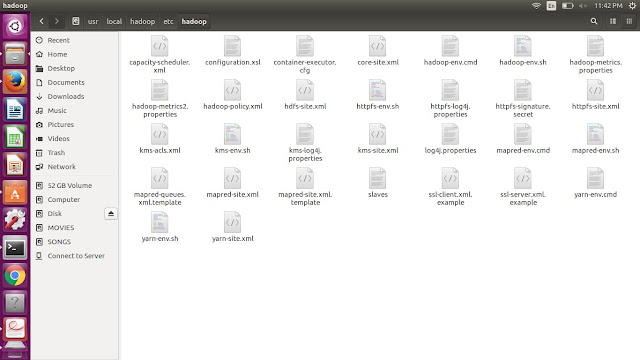Select the hadoop-metrics2.properties file icon
The width and height of the screenshot is (640, 360).
[160, 90]
